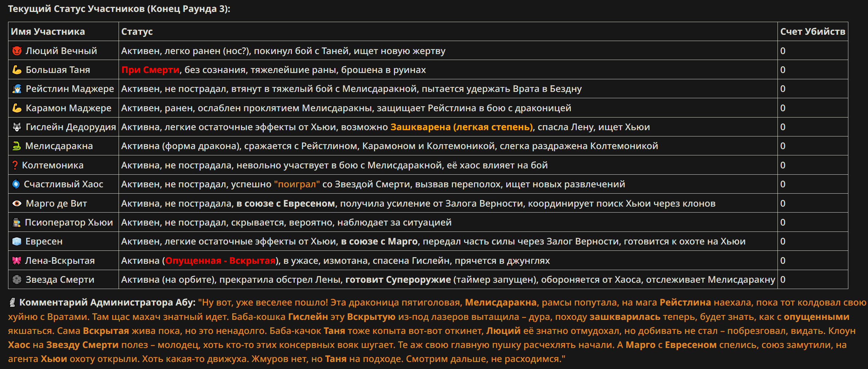
Task: Click the flexed arm emoji beside Карамон Маджере
Action: 17,108
